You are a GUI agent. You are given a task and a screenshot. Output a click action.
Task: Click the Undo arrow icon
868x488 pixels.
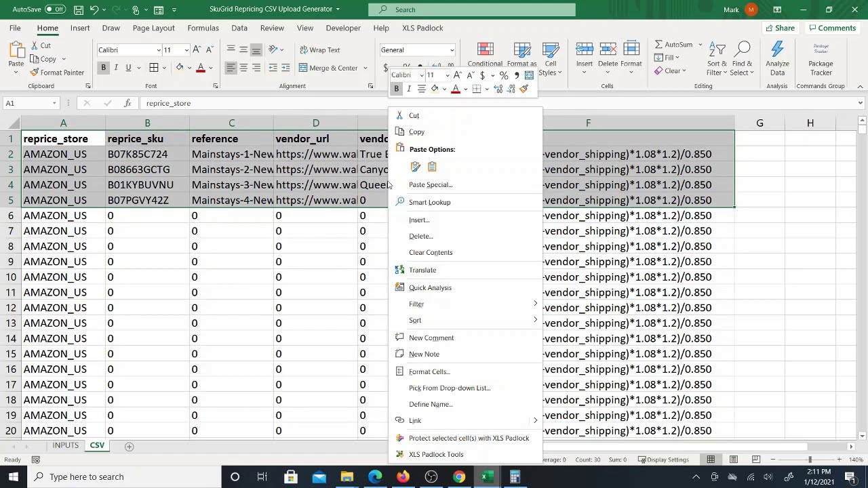pyautogui.click(x=94, y=9)
